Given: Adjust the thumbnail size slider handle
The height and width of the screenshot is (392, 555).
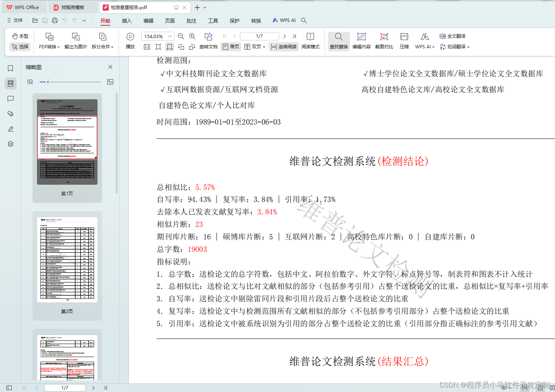Looking at the screenshot, I should (x=48, y=82).
